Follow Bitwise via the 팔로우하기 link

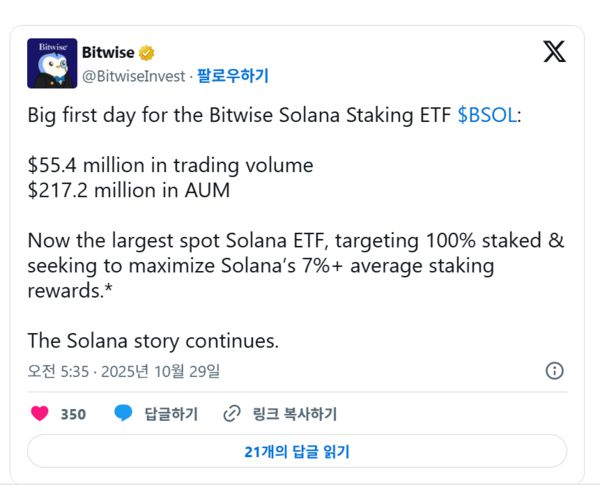[233, 75]
